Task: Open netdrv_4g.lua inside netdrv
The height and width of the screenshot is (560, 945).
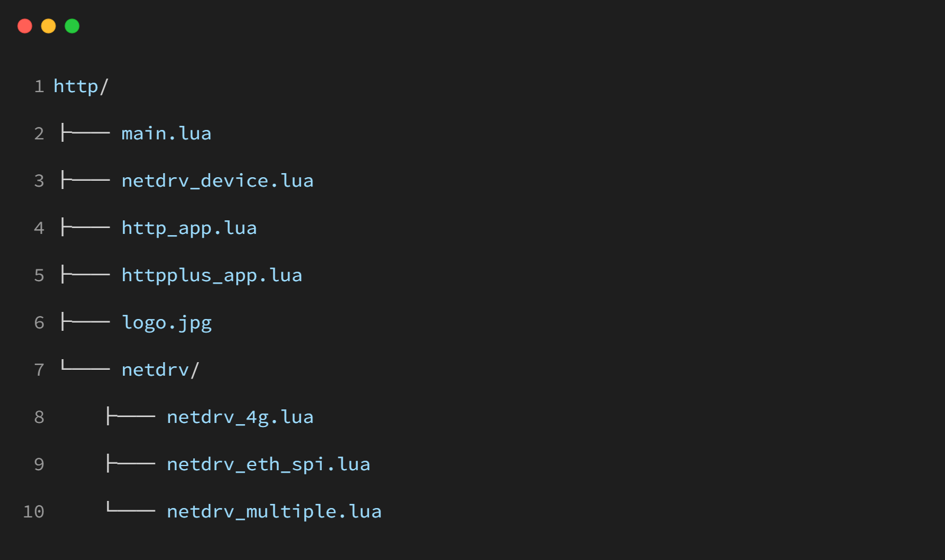Action: coord(240,417)
